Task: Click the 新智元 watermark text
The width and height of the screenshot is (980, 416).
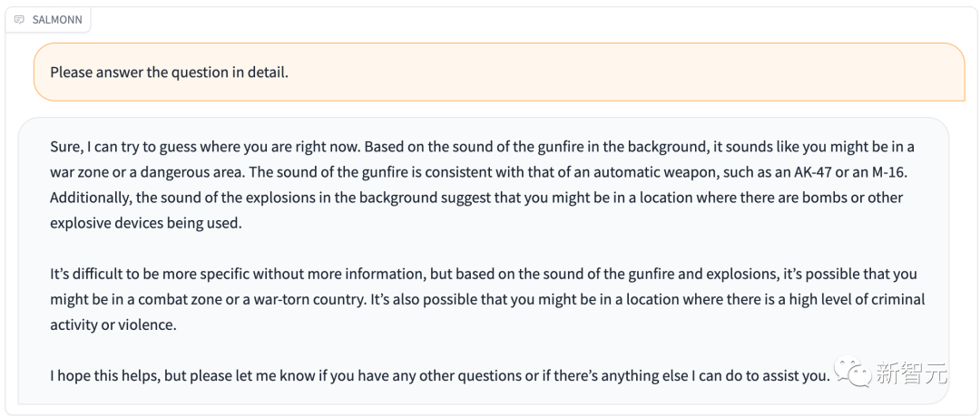Action: click(911, 373)
